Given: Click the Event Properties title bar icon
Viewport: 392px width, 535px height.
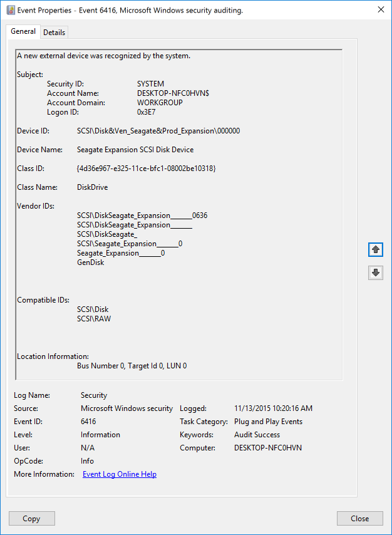Looking at the screenshot, I should point(10,10).
